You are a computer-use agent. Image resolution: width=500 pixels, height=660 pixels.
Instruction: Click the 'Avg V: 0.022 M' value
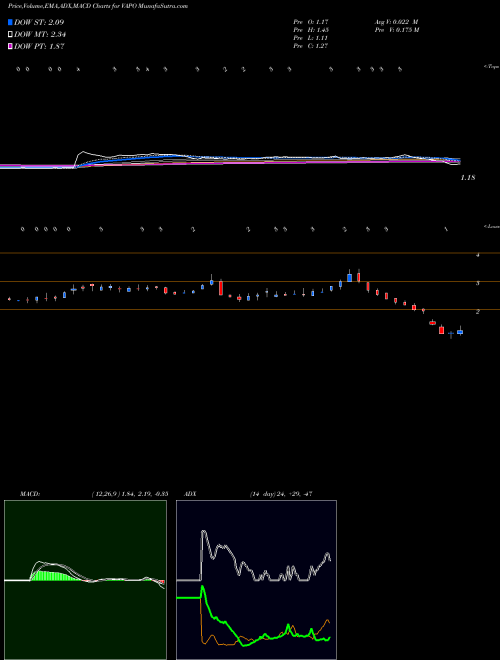tap(396, 21)
